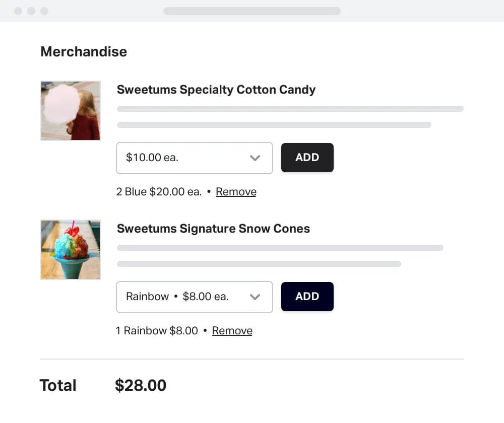
Task: Select the Sweetums Specialty Cotton Candy title
Action: pos(216,89)
